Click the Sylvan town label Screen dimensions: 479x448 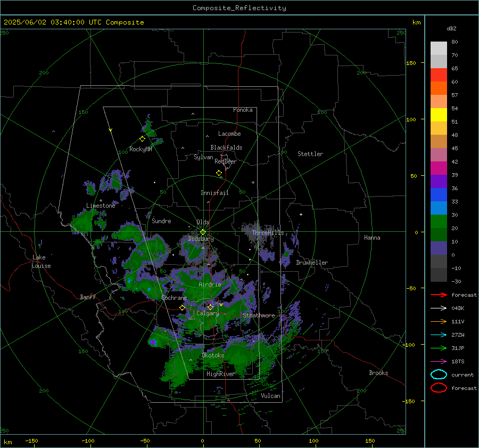pos(203,157)
